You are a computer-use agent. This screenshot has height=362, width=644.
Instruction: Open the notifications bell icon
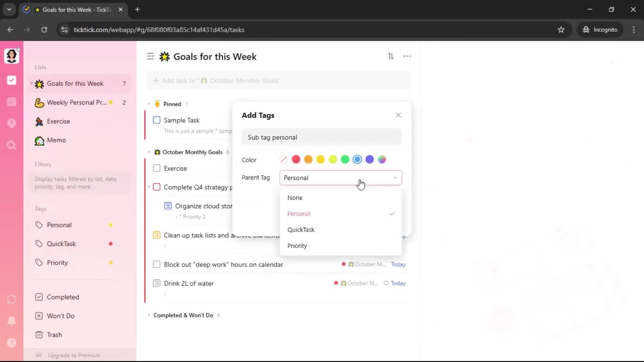pos(12,321)
